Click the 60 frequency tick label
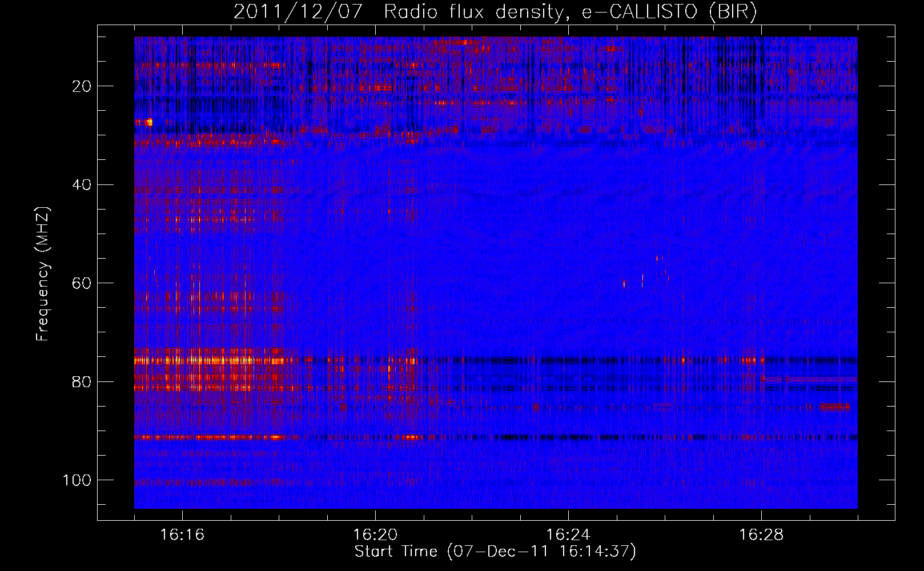The image size is (924, 571). [x=82, y=283]
